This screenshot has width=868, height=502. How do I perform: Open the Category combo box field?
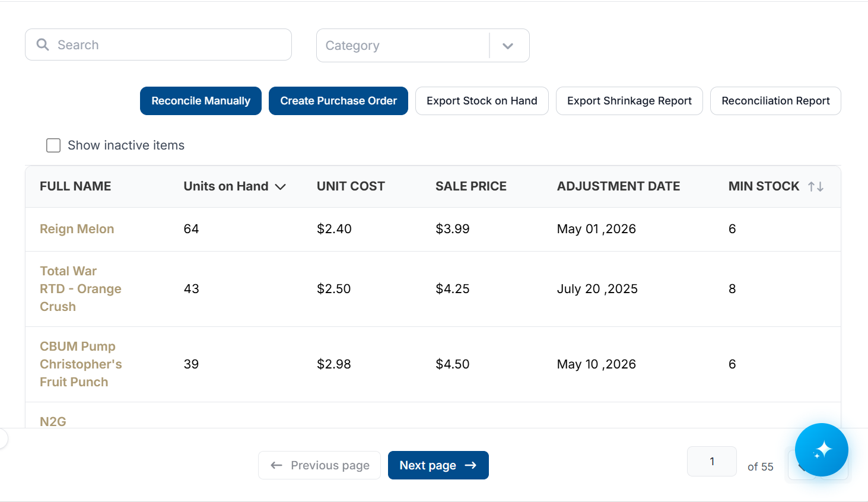(x=423, y=46)
